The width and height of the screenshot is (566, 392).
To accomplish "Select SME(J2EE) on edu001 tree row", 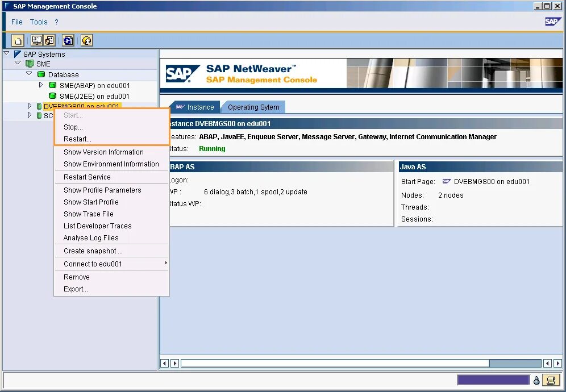I will [x=94, y=97].
